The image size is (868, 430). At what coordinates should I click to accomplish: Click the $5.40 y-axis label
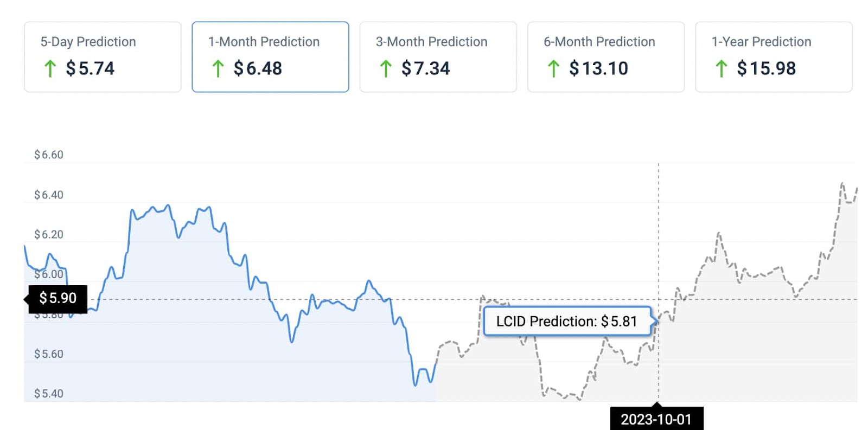49,394
